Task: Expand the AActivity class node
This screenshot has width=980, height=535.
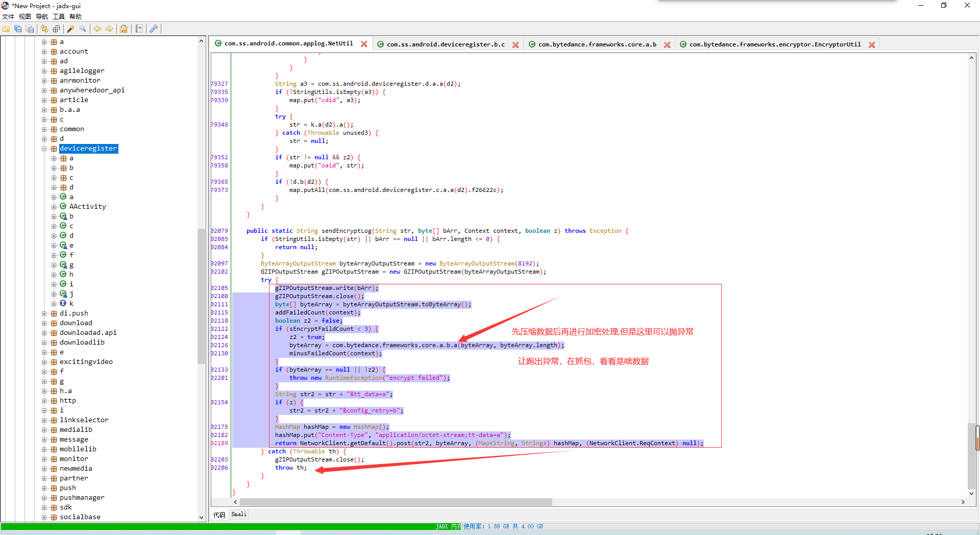Action: tap(54, 207)
